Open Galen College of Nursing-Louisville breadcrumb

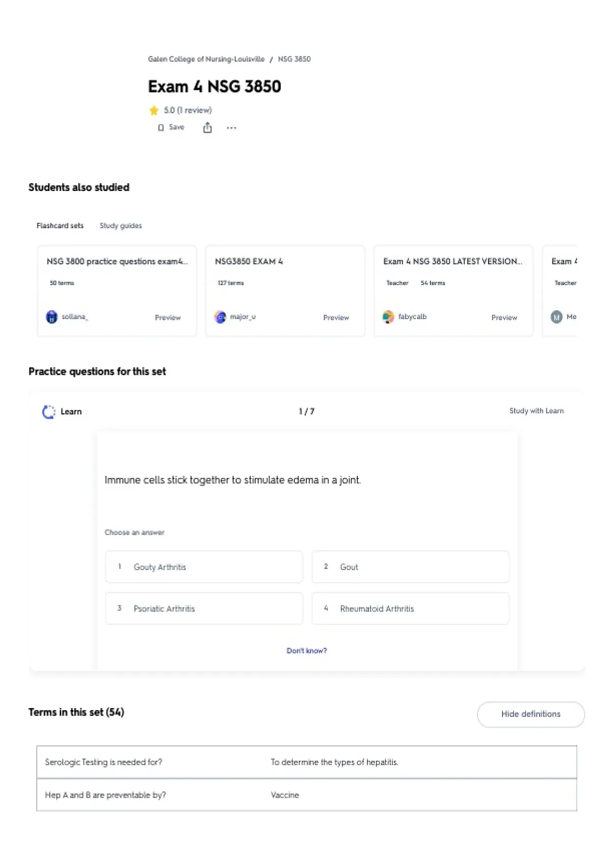(206, 59)
